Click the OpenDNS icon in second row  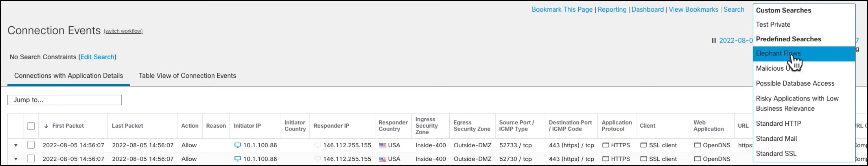coord(697,159)
